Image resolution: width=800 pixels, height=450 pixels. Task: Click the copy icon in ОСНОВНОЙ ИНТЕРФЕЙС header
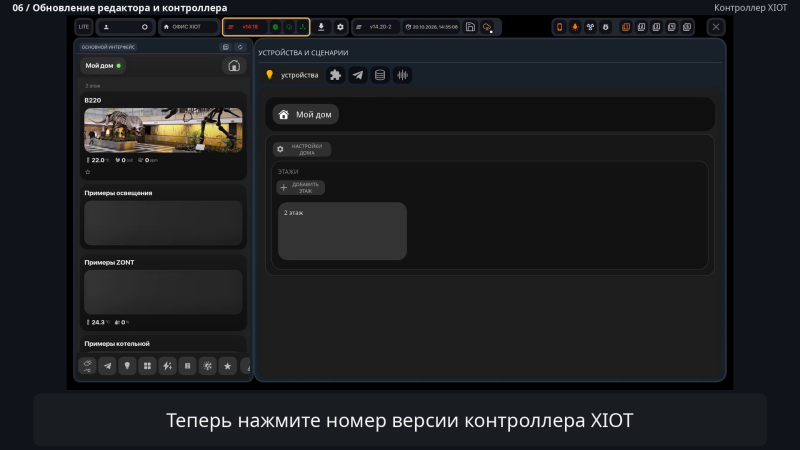click(x=226, y=47)
